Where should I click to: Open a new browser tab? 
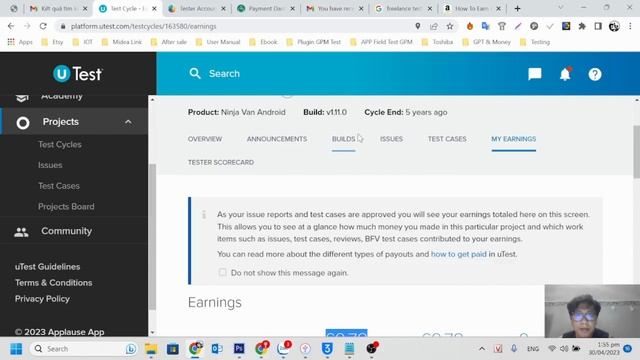tap(517, 9)
